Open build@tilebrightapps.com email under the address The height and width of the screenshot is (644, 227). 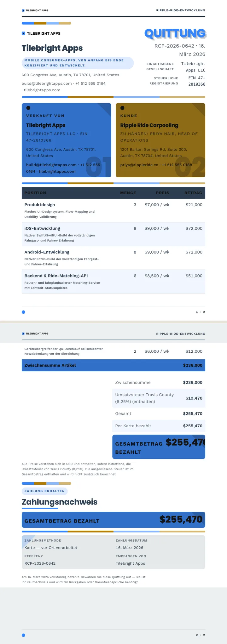pyautogui.click(x=47, y=83)
